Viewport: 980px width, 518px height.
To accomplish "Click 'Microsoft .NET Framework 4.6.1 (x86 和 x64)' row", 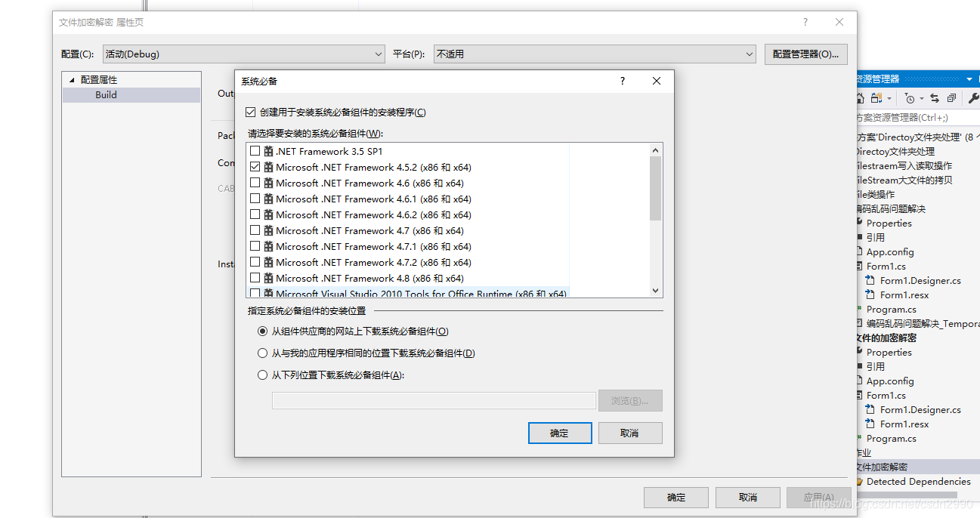I will [x=373, y=199].
